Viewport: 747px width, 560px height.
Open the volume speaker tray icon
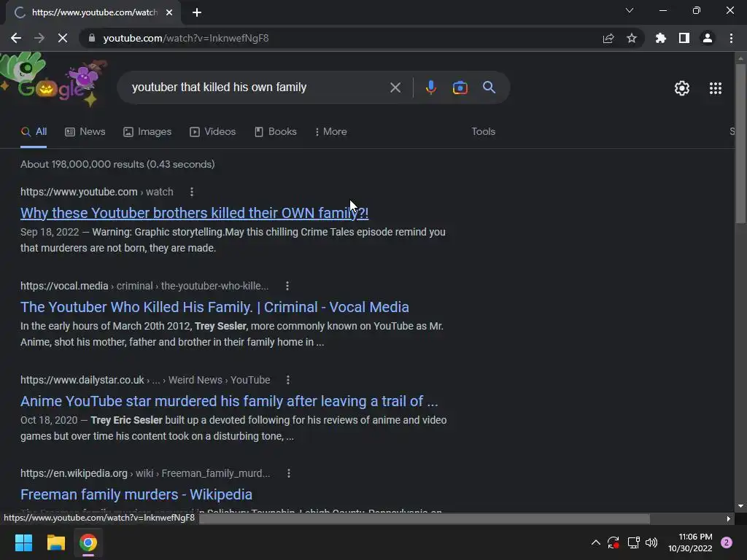tap(651, 542)
